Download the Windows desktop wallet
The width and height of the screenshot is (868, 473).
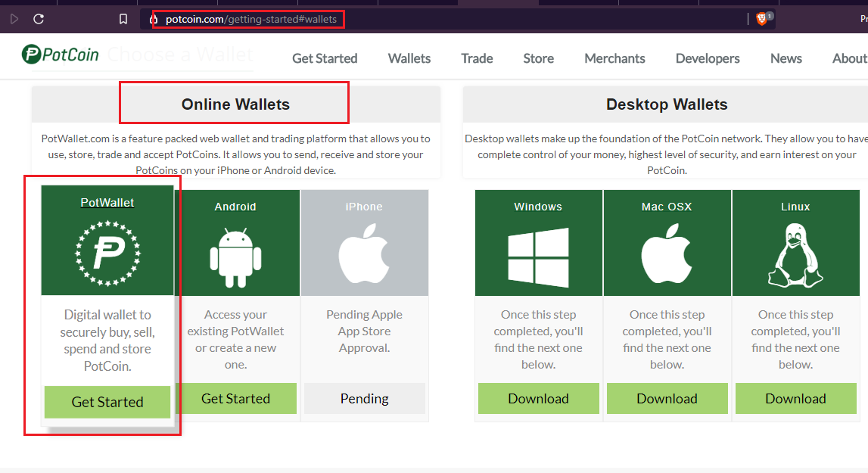pos(539,398)
